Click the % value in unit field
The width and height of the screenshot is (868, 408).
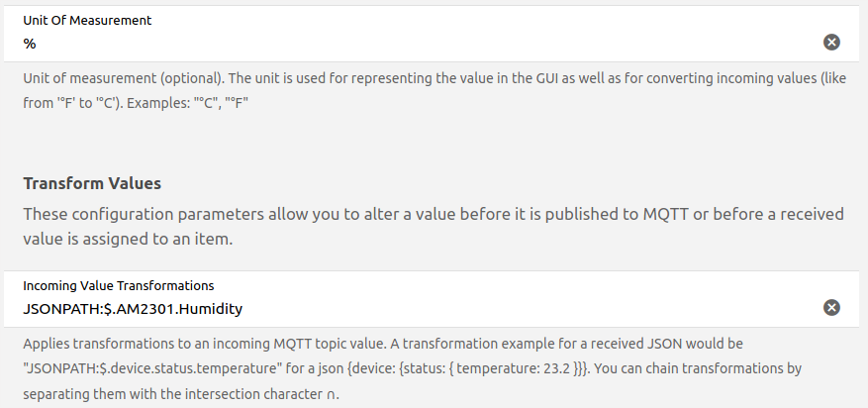(x=30, y=43)
